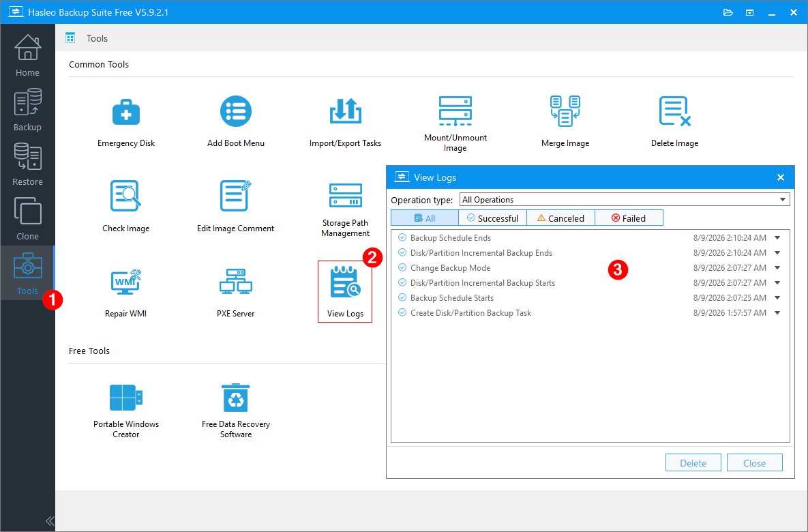Select the Change Backup Mode log row
The width and height of the screenshot is (808, 532).
[590, 267]
